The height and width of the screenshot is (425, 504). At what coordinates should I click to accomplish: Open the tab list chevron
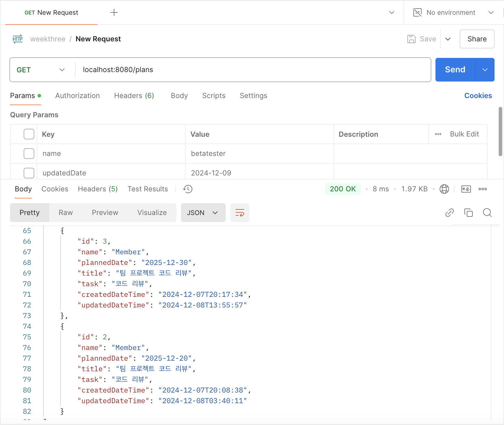(x=392, y=12)
